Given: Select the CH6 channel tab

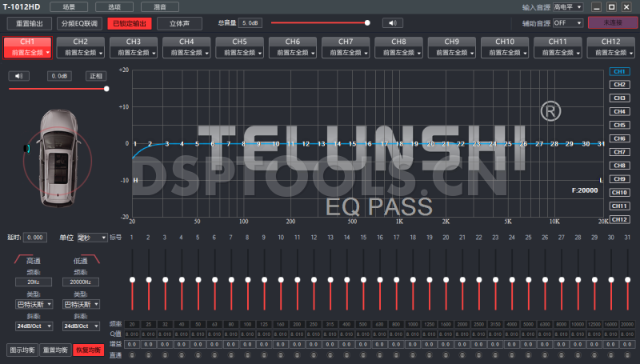Looking at the screenshot, I should (x=293, y=42).
